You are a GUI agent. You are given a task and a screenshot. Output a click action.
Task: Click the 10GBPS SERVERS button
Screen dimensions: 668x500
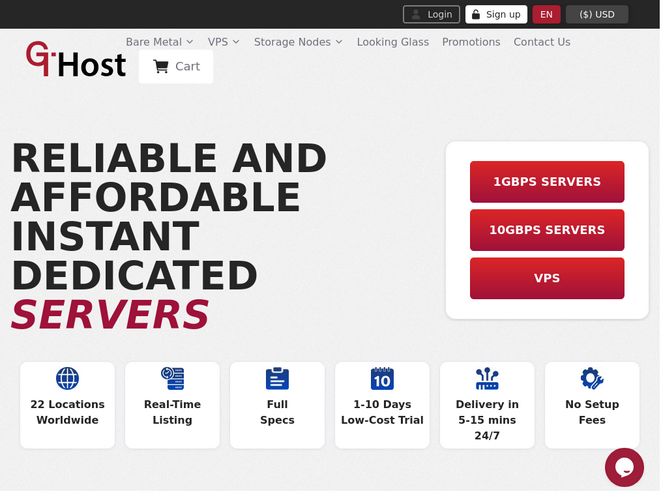pos(547,230)
